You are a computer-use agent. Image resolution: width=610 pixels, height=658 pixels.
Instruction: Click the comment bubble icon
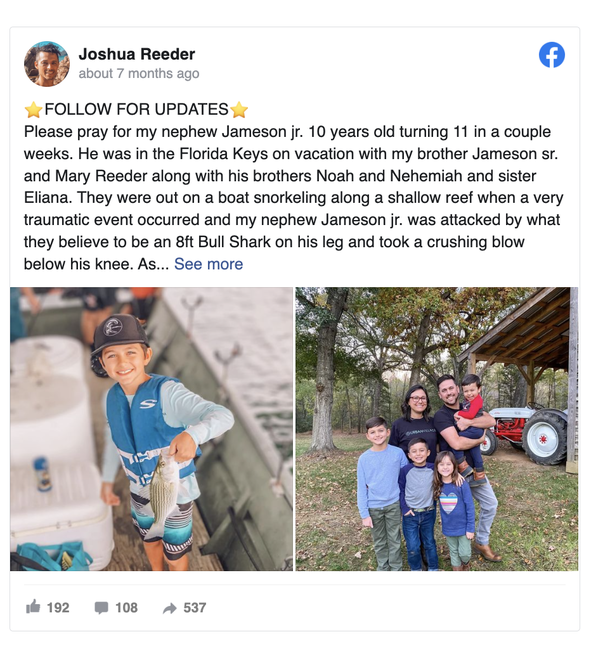click(101, 608)
